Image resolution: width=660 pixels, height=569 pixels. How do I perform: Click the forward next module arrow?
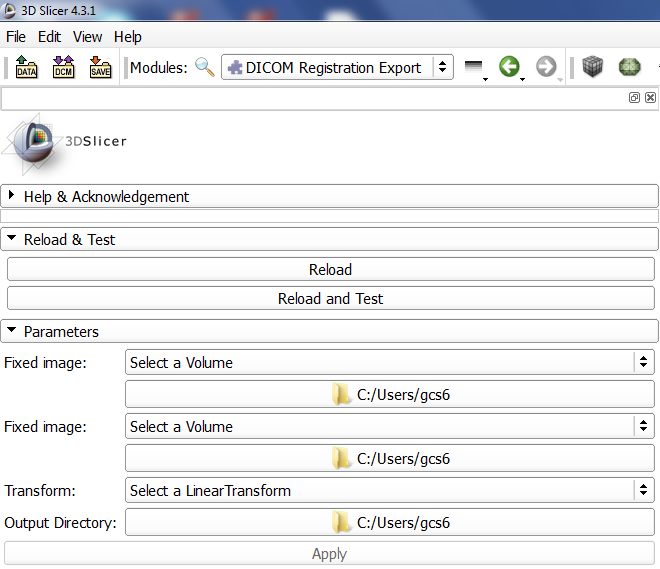click(546, 68)
